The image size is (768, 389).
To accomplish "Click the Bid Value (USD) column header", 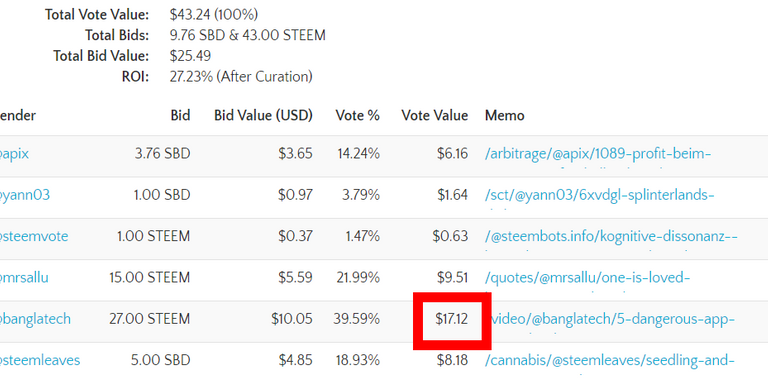I will pyautogui.click(x=263, y=116).
